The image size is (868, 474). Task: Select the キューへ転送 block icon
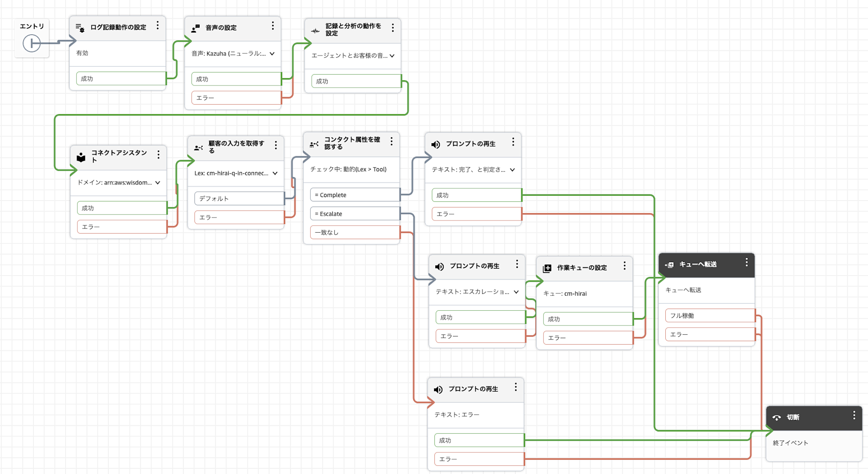[670, 263]
